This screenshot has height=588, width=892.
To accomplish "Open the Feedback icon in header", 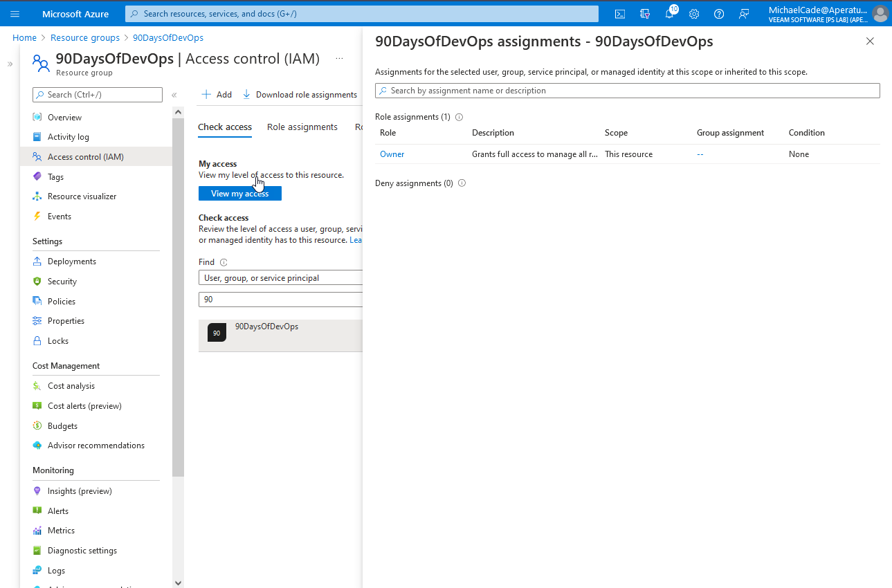I will click(x=744, y=14).
